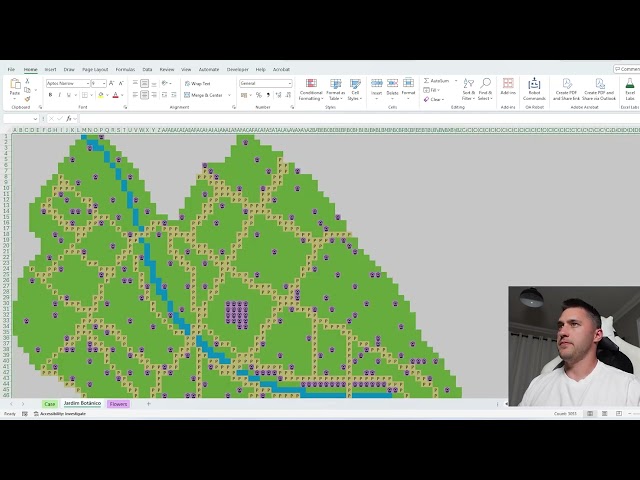This screenshot has height=480, width=640.
Task: Click the Merge & Center button
Action: click(204, 95)
